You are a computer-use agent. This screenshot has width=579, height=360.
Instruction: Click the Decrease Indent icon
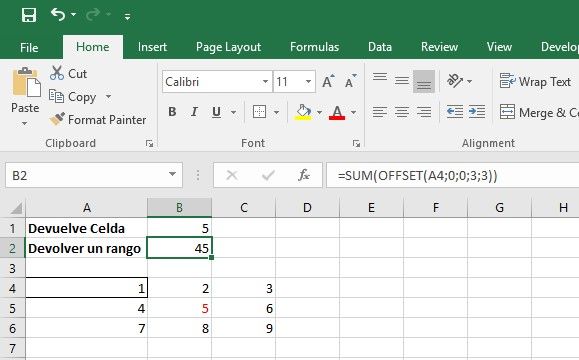point(455,112)
